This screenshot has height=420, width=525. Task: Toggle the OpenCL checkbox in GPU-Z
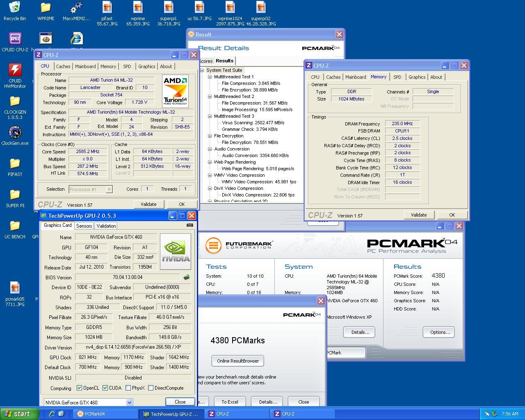point(79,388)
